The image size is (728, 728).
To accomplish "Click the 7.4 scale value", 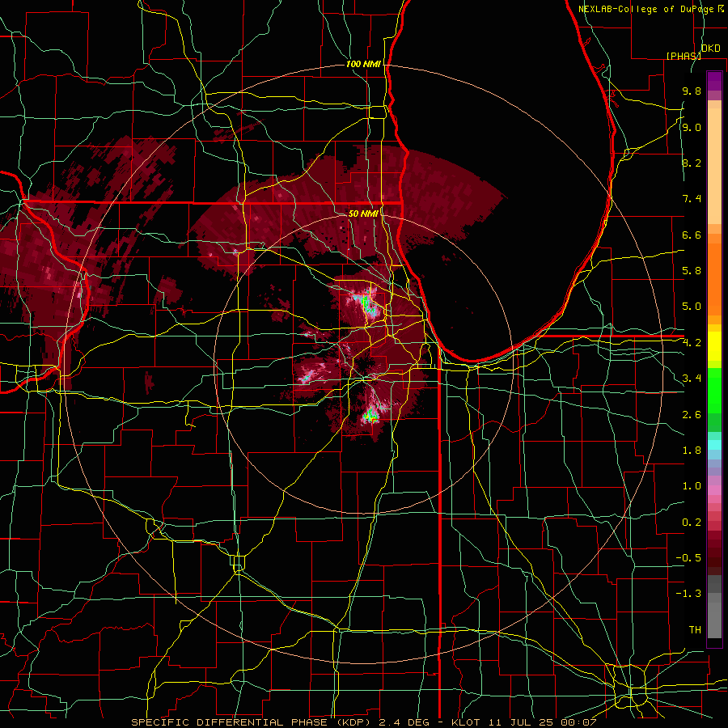I will 692,199.
